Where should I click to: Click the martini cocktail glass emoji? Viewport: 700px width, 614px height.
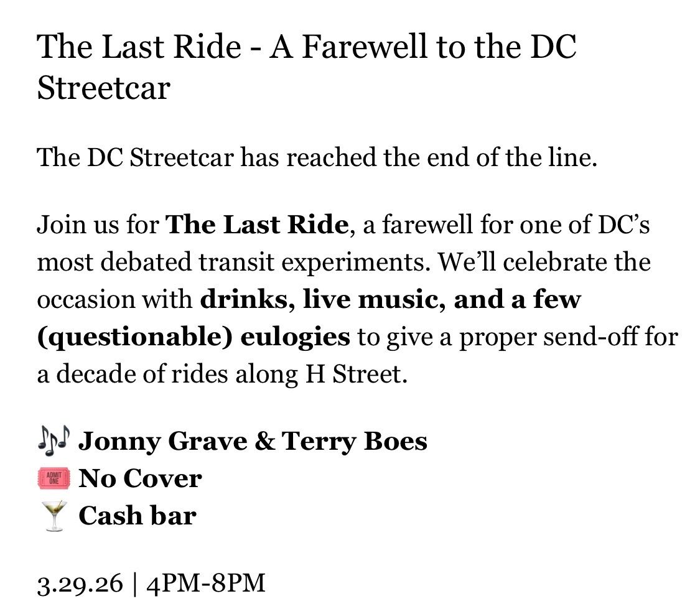[54, 517]
